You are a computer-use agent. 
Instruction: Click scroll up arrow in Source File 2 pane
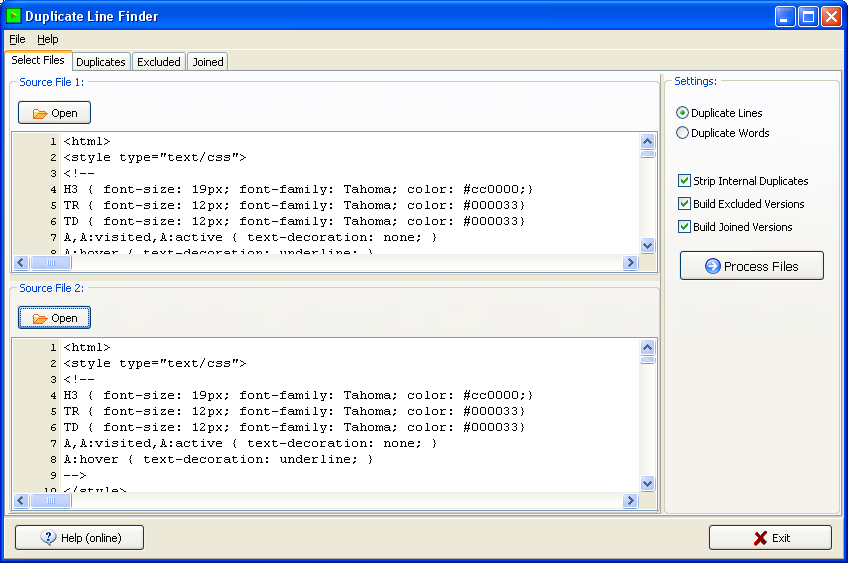tap(647, 347)
